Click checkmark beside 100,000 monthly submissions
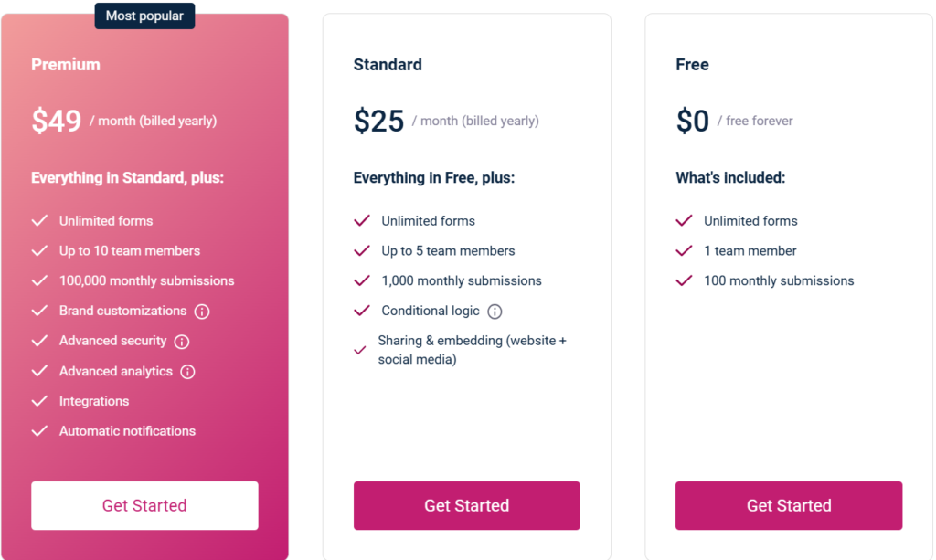This screenshot has width=936, height=560. coord(39,280)
